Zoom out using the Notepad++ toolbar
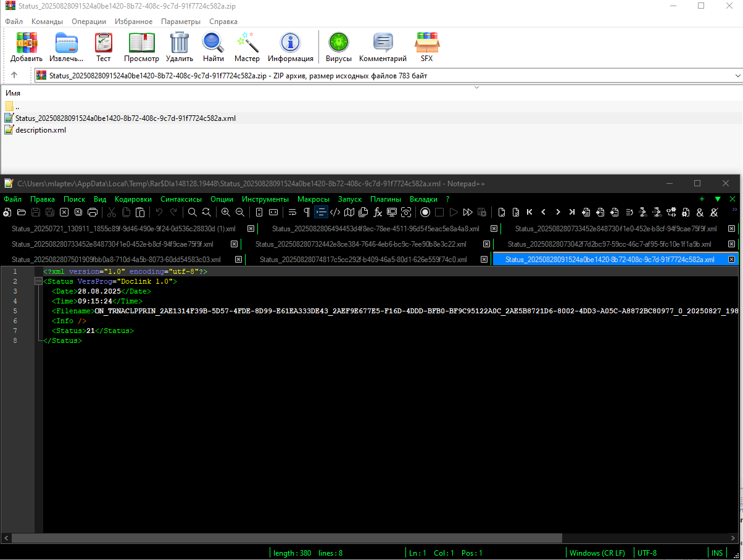The height and width of the screenshot is (560, 743). click(240, 212)
